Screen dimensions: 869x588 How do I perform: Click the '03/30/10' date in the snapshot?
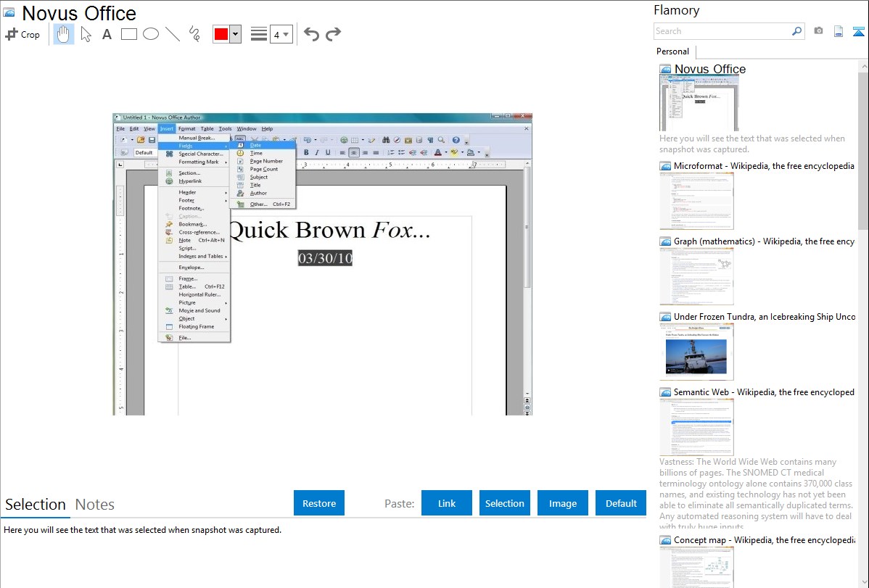click(x=325, y=258)
